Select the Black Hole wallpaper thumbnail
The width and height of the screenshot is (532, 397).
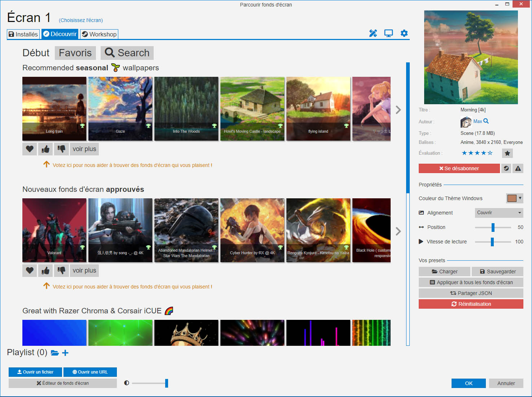(371, 230)
